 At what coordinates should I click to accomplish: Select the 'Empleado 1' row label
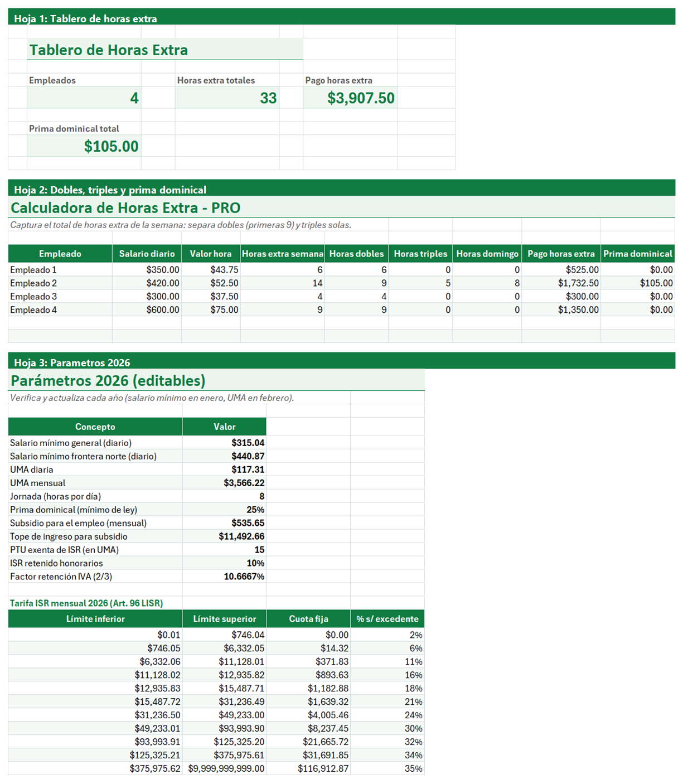click(60, 269)
